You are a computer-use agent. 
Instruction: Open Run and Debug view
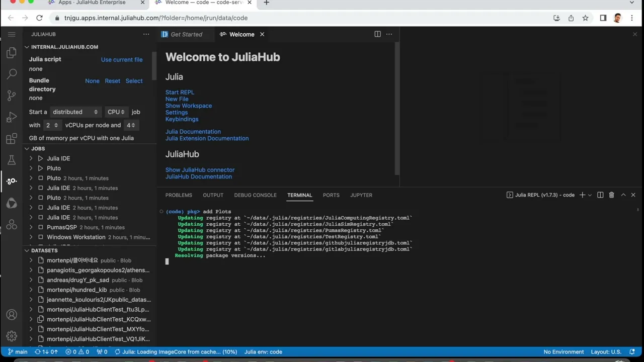click(12, 117)
